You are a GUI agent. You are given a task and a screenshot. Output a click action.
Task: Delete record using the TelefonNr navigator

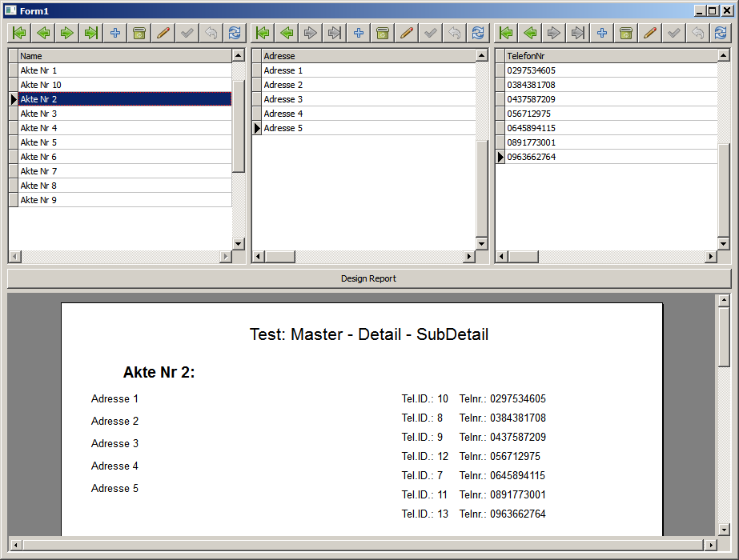626,33
